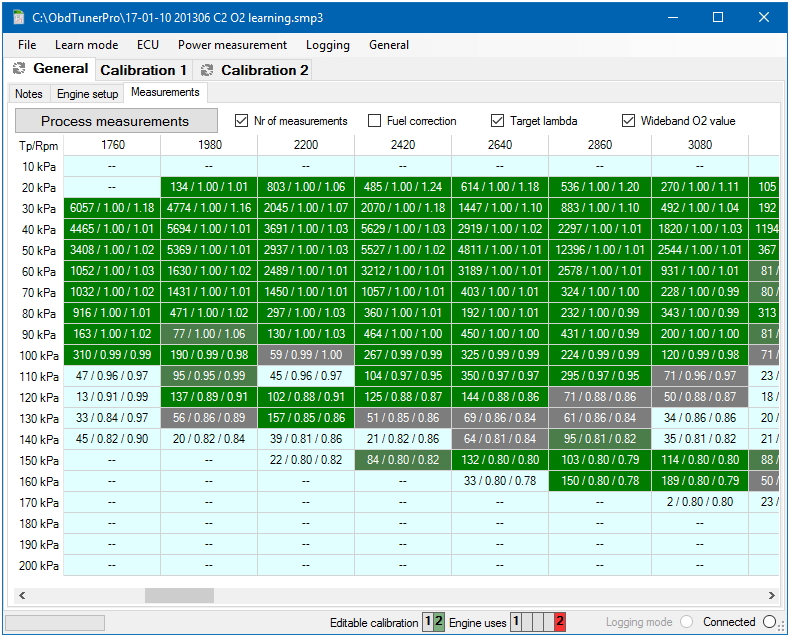Click the 2860 rpm column header

tap(600, 145)
